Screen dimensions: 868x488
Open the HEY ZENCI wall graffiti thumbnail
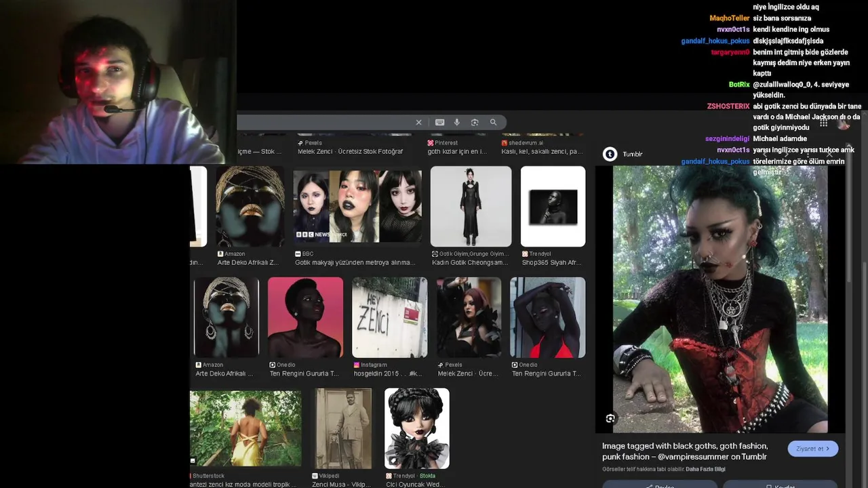pyautogui.click(x=390, y=317)
